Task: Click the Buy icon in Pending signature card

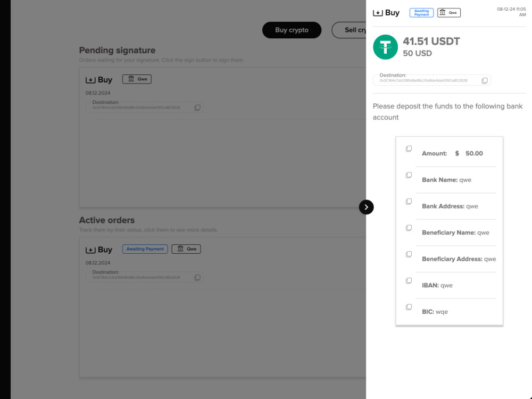Action: (90, 80)
